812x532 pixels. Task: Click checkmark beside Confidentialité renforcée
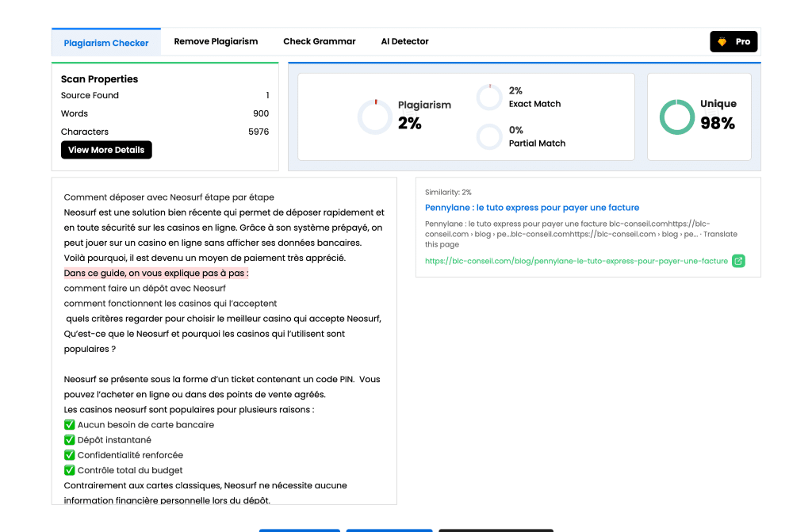tap(70, 455)
